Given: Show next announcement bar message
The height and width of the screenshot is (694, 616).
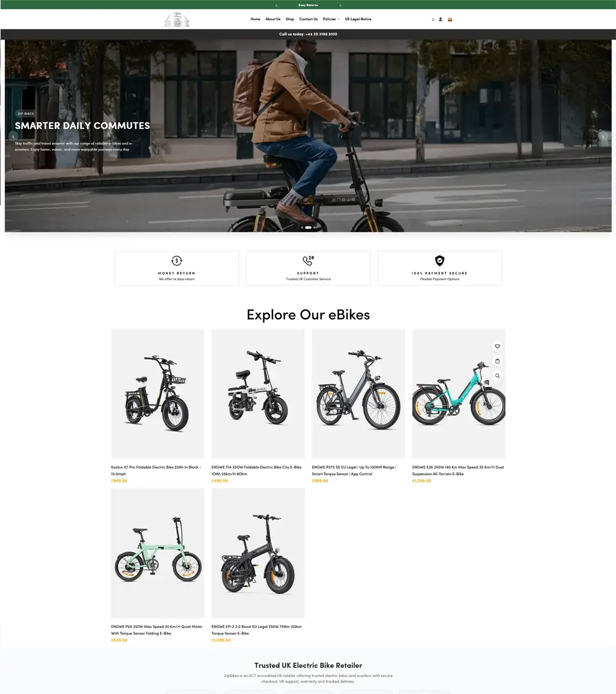Looking at the screenshot, I should 340,5.
